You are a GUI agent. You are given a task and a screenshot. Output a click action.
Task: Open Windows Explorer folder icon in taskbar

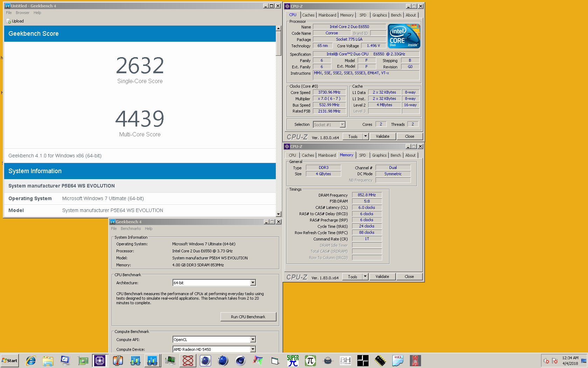(x=48, y=360)
